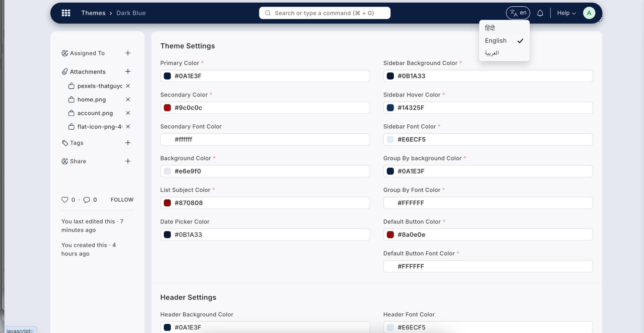Open Date Picker Color swatch

point(167,235)
